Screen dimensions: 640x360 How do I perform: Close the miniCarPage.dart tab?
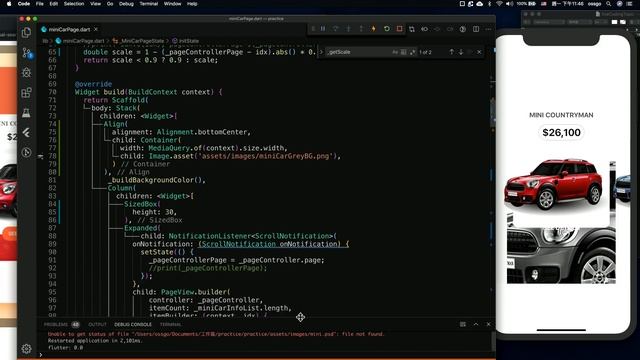[96, 29]
